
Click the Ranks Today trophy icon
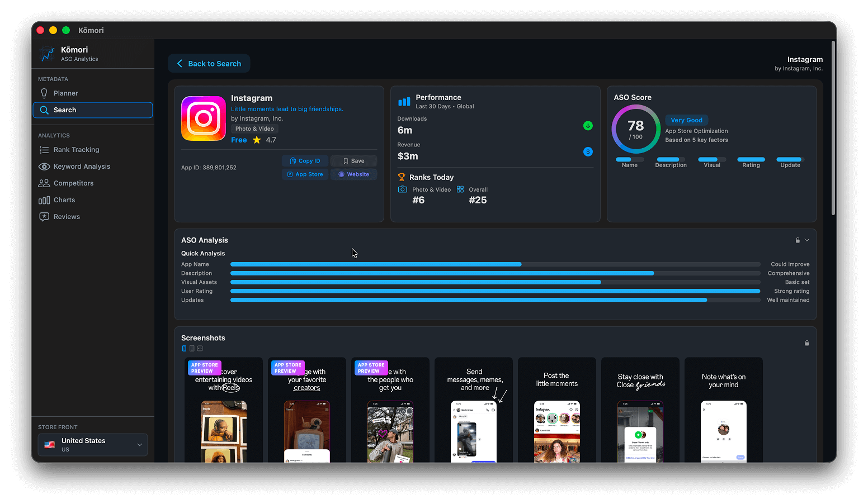402,177
